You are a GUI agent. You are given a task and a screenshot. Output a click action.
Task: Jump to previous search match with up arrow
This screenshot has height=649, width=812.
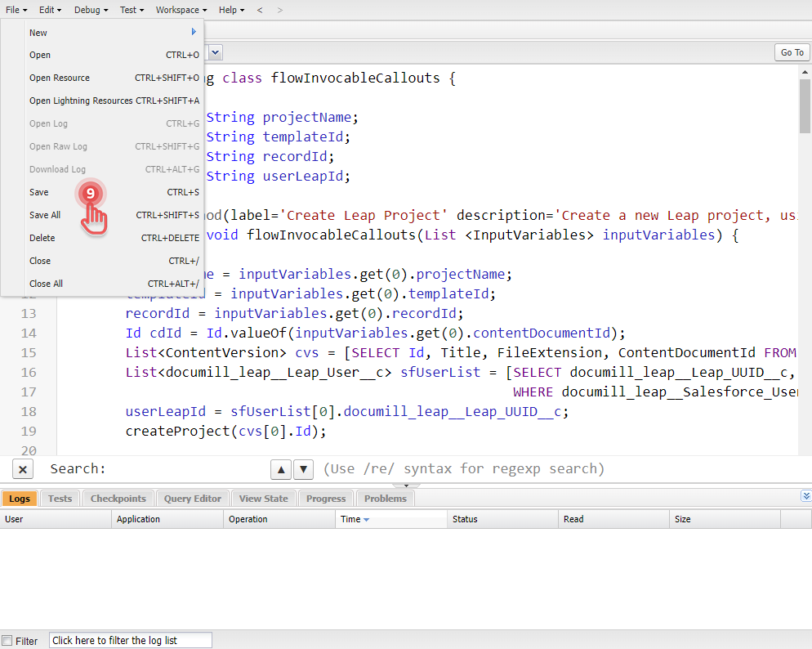tap(282, 468)
